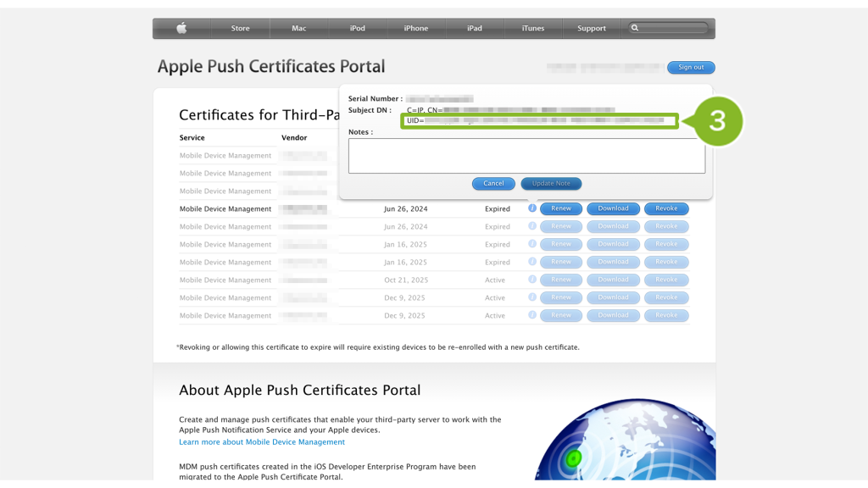Screen dimensions: 868x488
Task: Open the iPhone navigation tab
Action: tap(415, 28)
